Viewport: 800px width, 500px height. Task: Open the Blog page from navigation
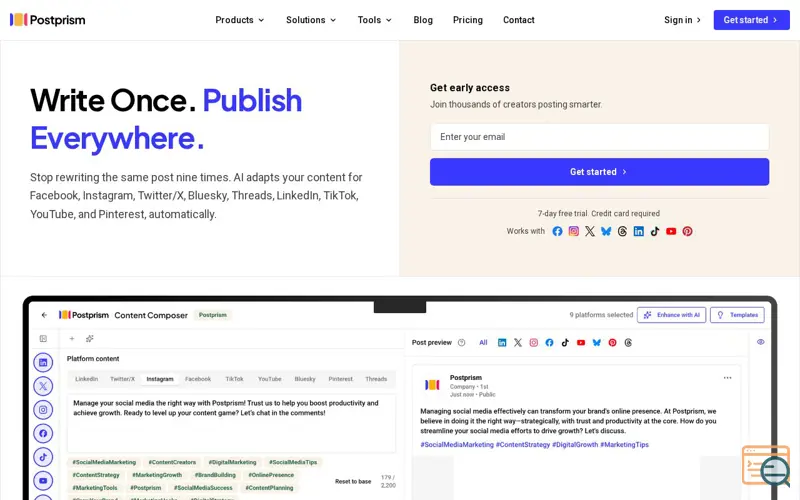click(423, 20)
